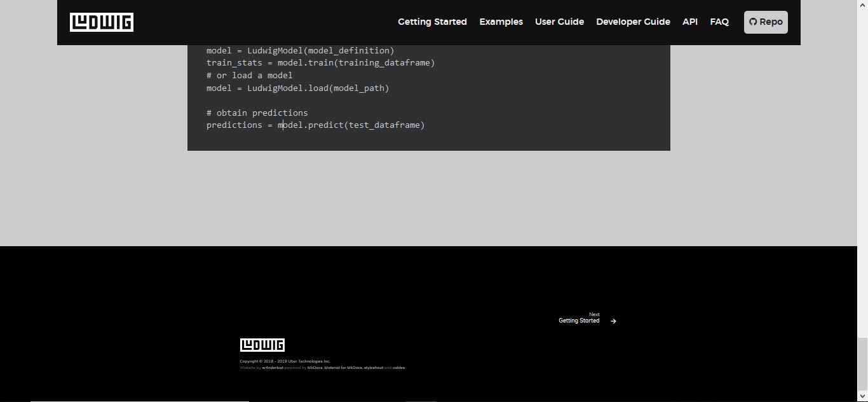Open the Examples navigation item
Viewport: 868px width, 402px height.
click(501, 22)
